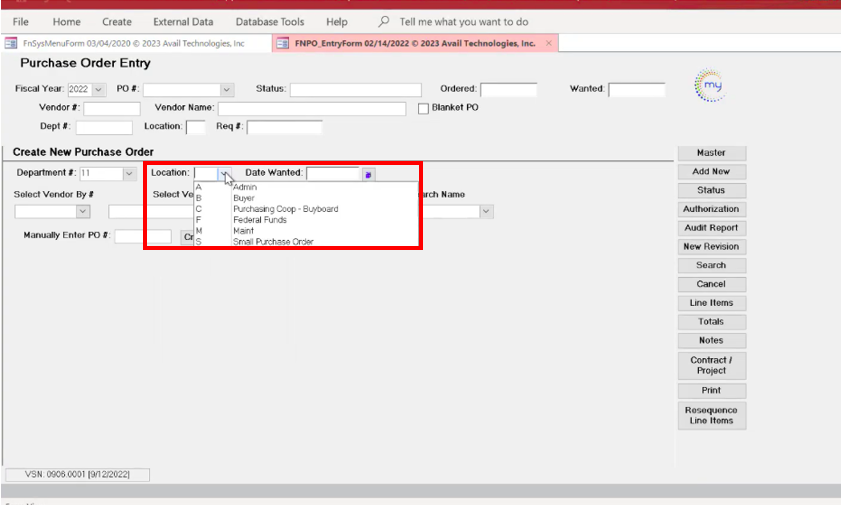Viewport: 841px width, 505px height.
Task: Click the calendar icon beside Date Wanted
Action: (x=368, y=174)
